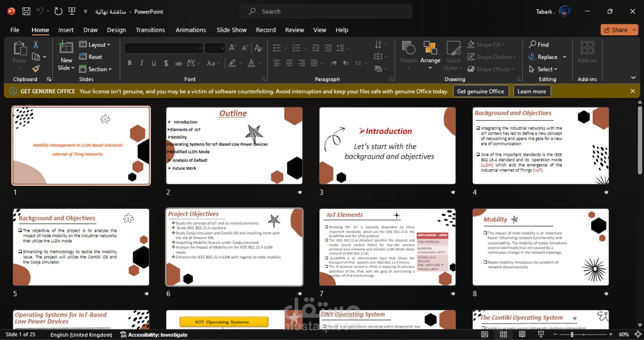Click the line spacing icon
This screenshot has width=644, height=340.
(x=341, y=48)
